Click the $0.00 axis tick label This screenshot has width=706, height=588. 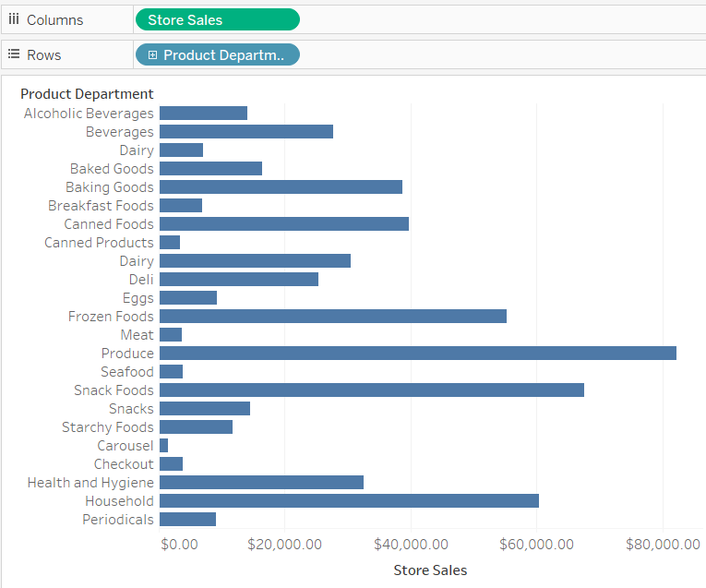[179, 545]
